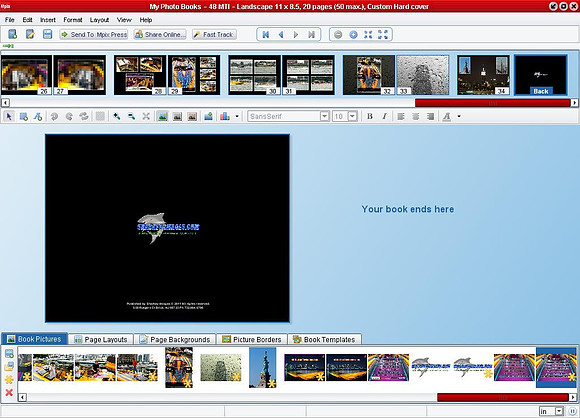
Task: Align text left
Action: click(x=401, y=117)
